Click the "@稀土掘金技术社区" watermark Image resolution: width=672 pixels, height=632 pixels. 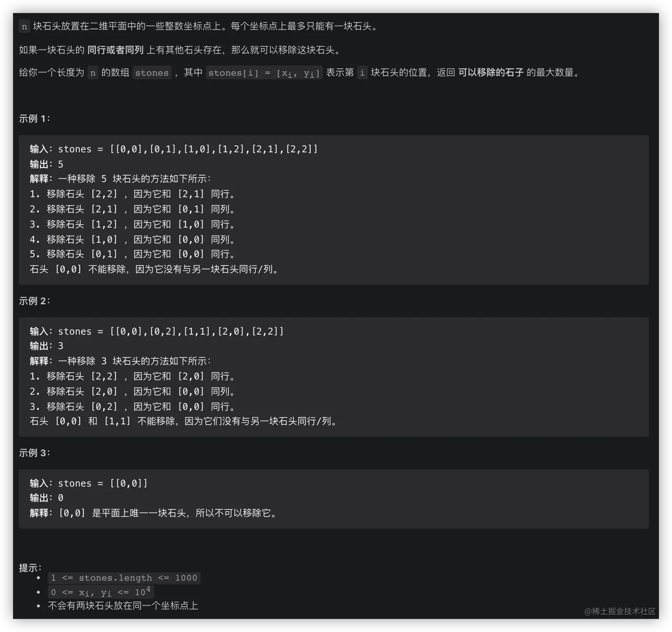click(x=620, y=612)
